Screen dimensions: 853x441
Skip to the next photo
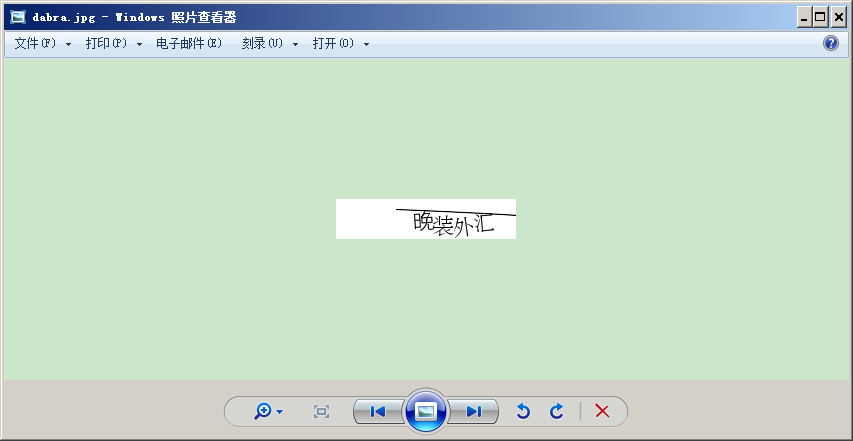(x=474, y=411)
